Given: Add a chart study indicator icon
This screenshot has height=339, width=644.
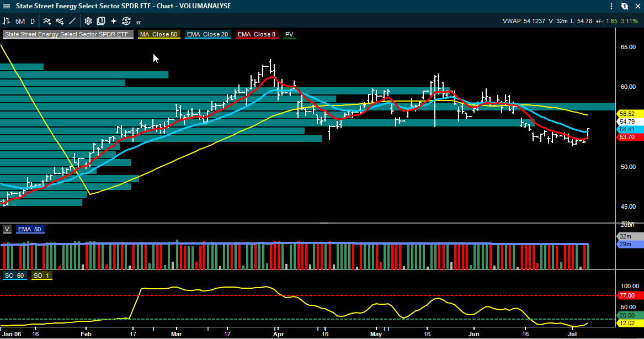Looking at the screenshot, I should click(47, 21).
